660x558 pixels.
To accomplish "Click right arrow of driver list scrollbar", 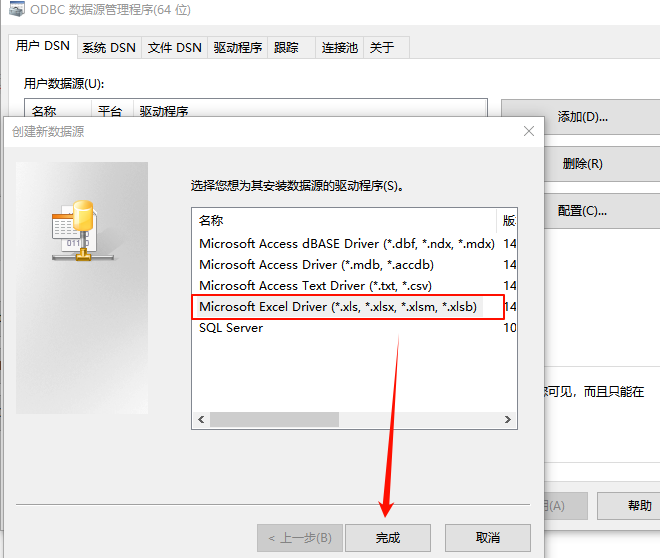I will 508,420.
